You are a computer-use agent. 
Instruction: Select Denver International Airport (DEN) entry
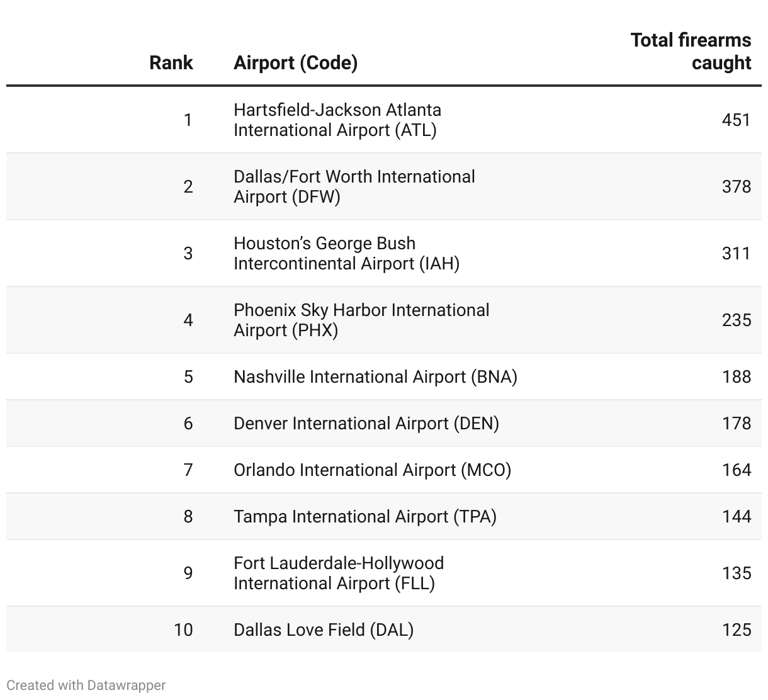(x=366, y=423)
